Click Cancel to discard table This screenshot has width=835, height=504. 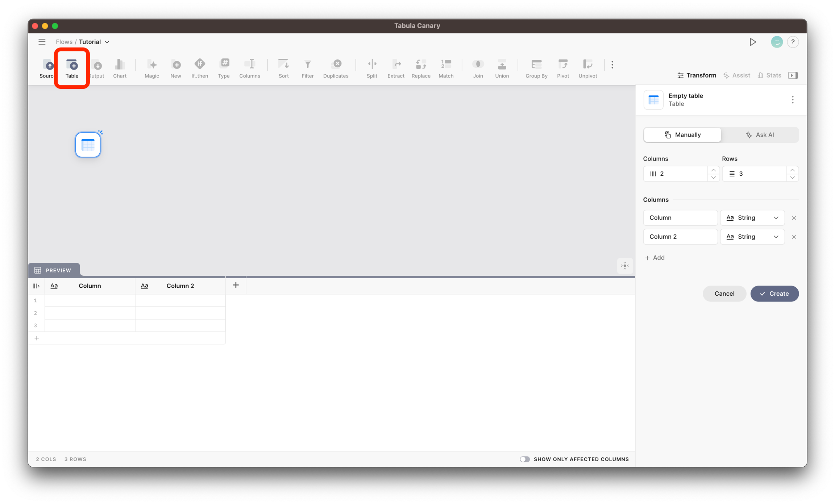pos(724,293)
